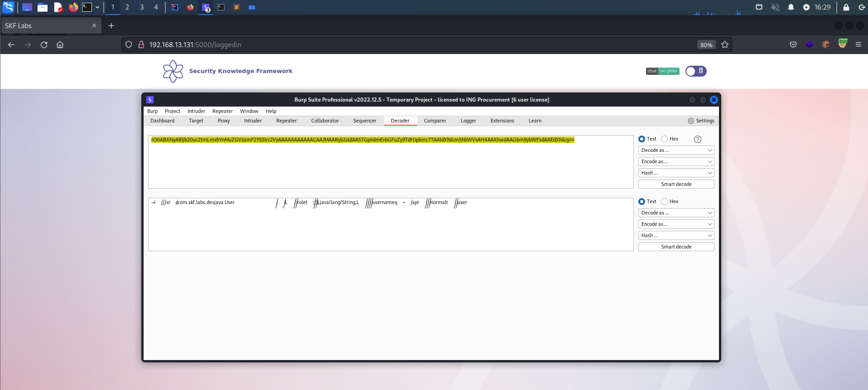Expand the bottom 'Encode as ...' dropdown
Image resolution: width=868 pixels, height=390 pixels.
[676, 224]
